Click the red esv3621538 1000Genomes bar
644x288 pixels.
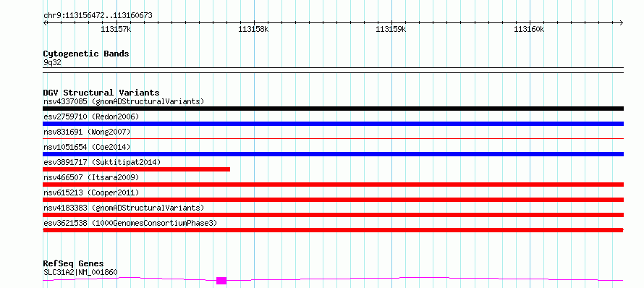tap(333, 230)
